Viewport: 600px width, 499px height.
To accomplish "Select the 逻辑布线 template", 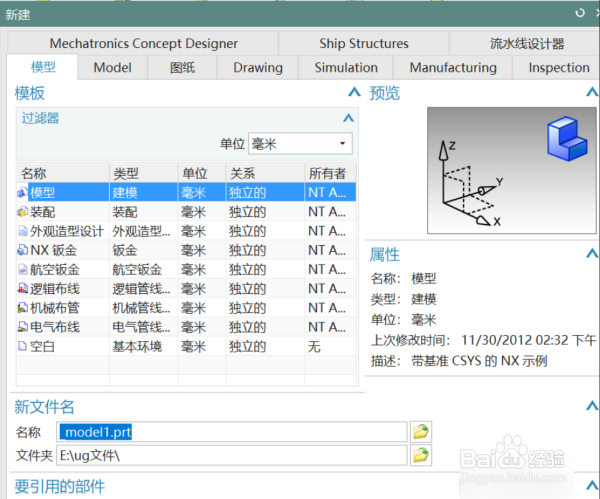I will click(x=186, y=289).
